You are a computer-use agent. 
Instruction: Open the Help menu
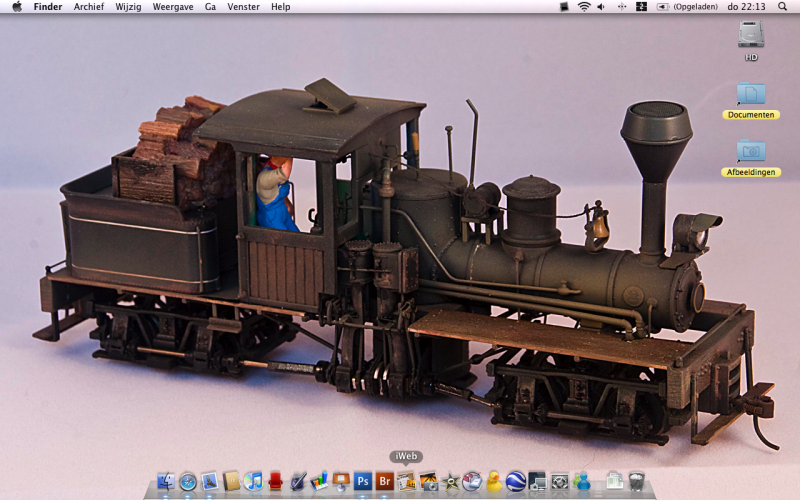coord(281,7)
